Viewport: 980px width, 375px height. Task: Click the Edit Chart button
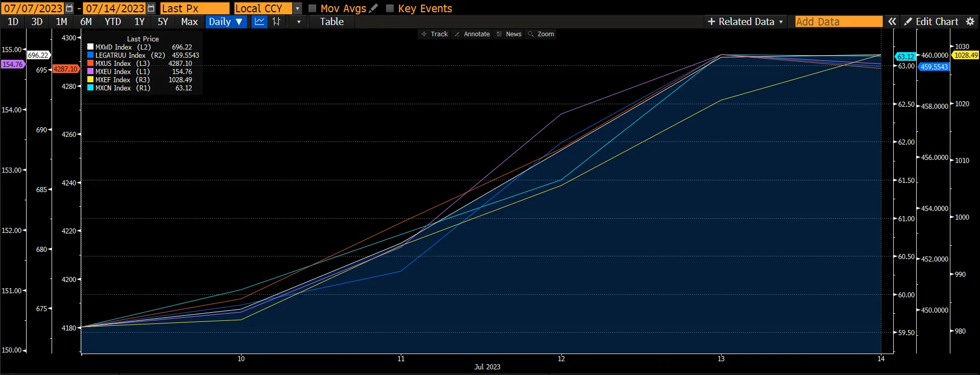[931, 21]
